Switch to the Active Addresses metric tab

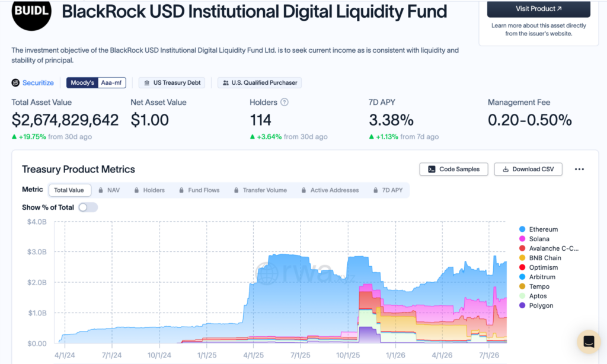click(330, 190)
